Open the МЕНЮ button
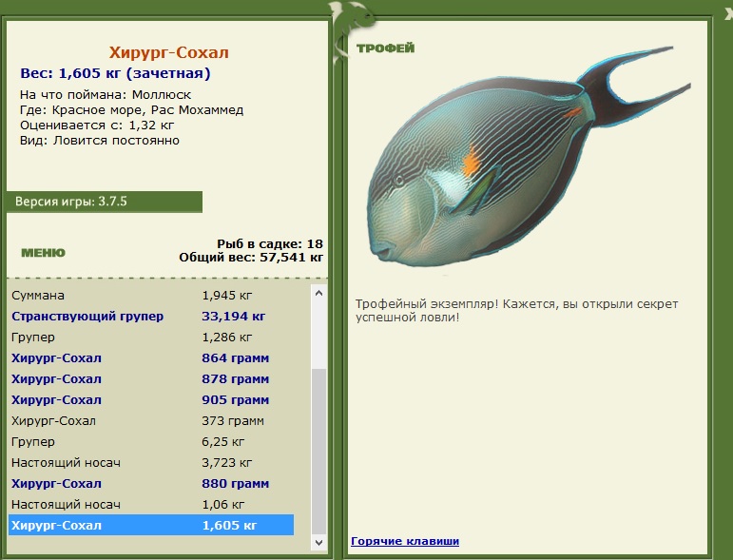This screenshot has height=560, width=733. (x=43, y=253)
